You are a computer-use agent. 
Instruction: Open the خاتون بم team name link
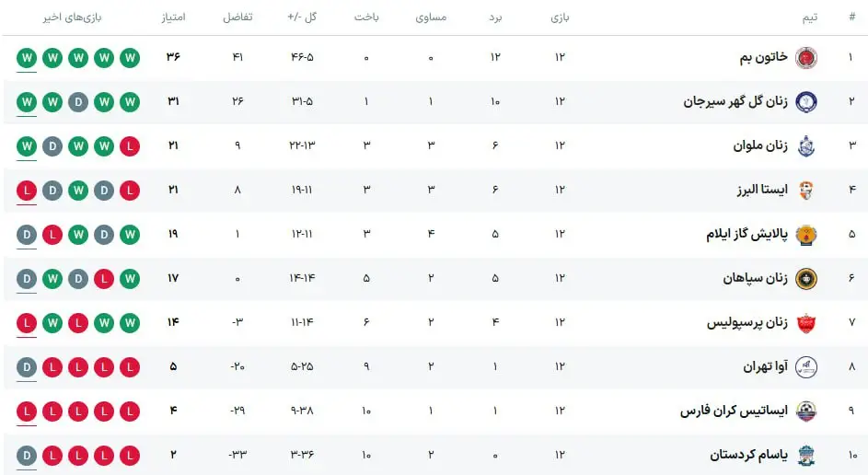[764, 57]
